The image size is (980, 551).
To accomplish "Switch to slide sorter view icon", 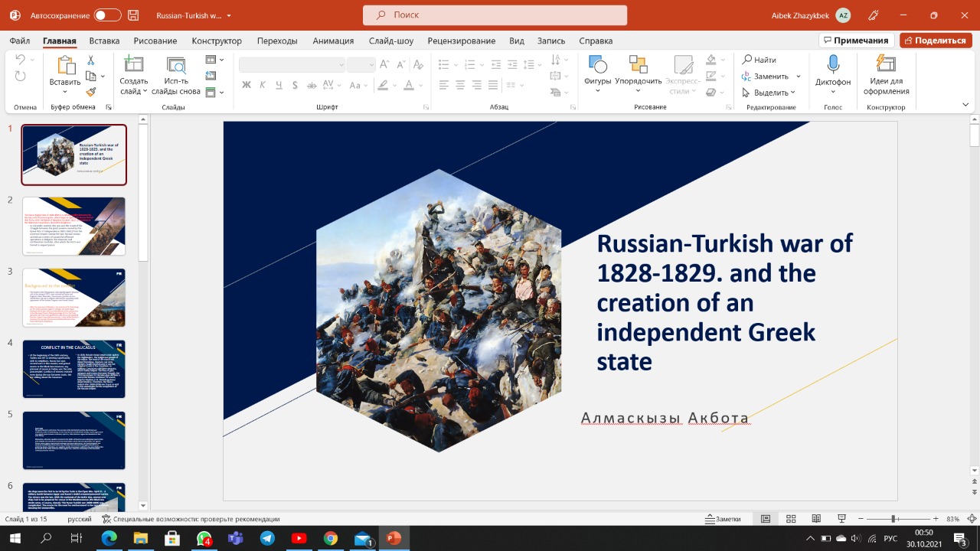I will click(x=791, y=519).
